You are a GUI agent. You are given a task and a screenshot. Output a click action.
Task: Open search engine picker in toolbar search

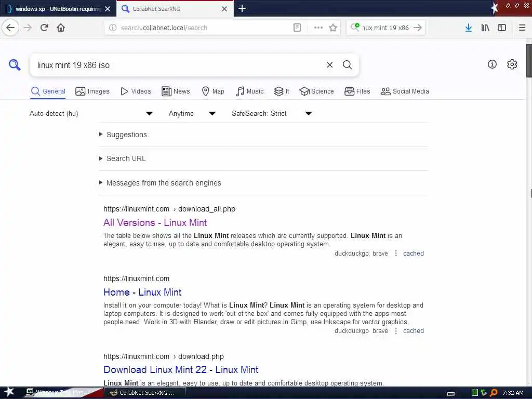tap(355, 27)
